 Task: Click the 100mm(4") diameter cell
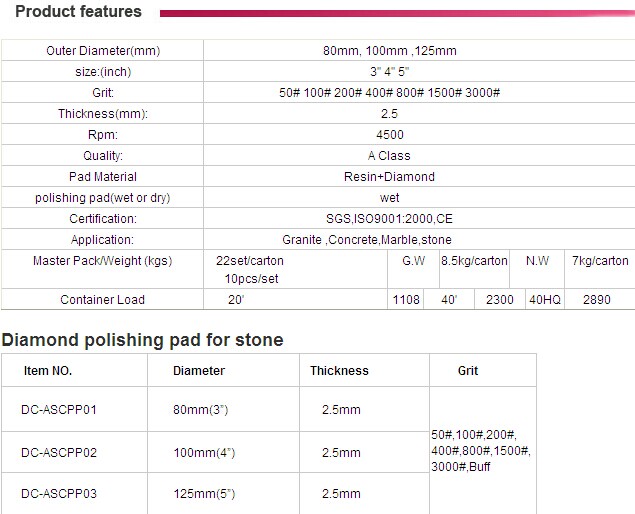point(204,453)
